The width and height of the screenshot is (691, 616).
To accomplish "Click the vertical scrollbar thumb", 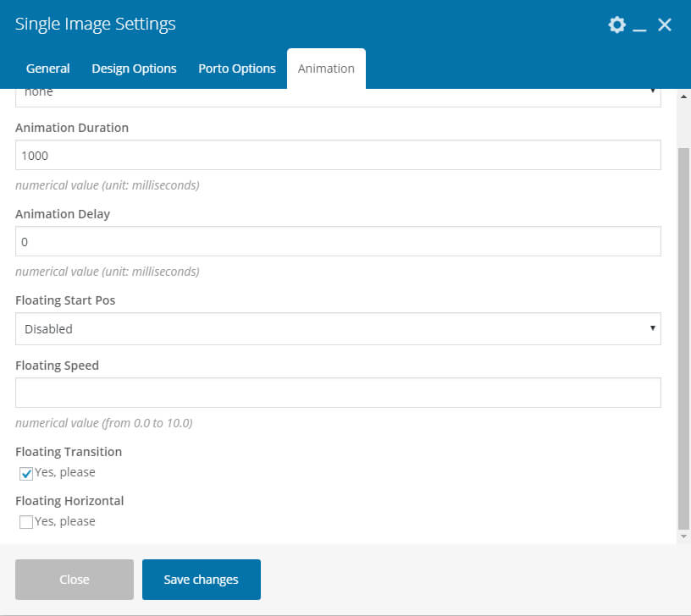I will [x=684, y=338].
